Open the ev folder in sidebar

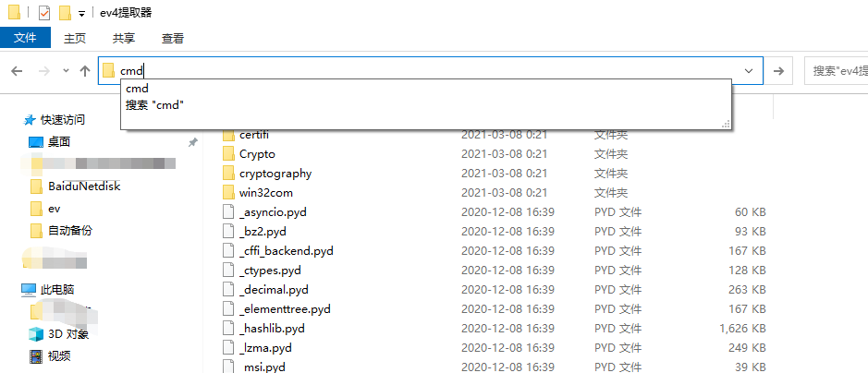(x=55, y=209)
